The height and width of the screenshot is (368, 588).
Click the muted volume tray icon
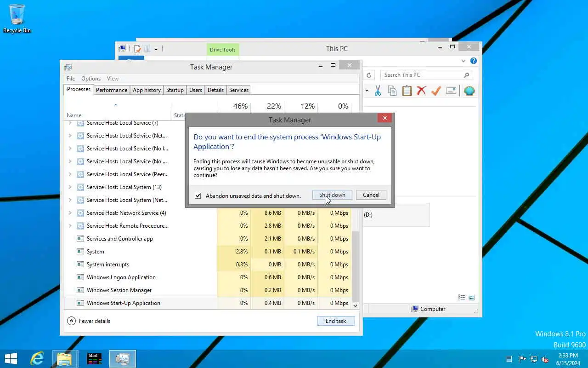[545, 359]
